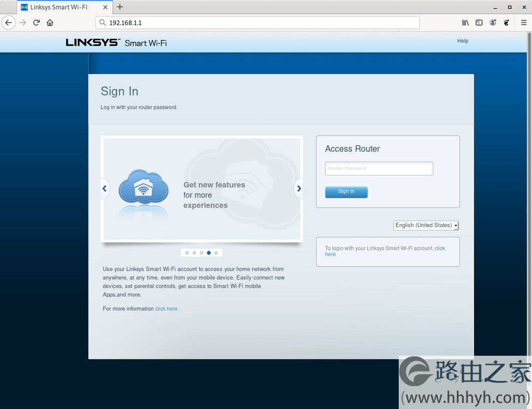
Task: Click the 'Sign In' page heading
Action: tap(119, 91)
